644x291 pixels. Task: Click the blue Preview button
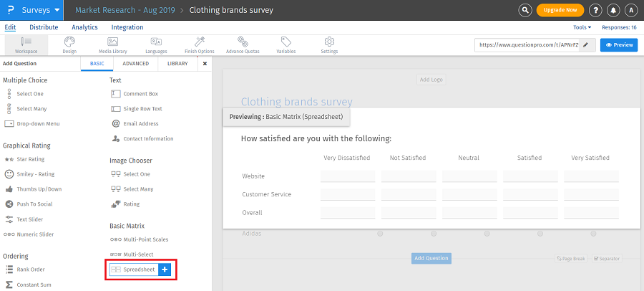pyautogui.click(x=619, y=44)
